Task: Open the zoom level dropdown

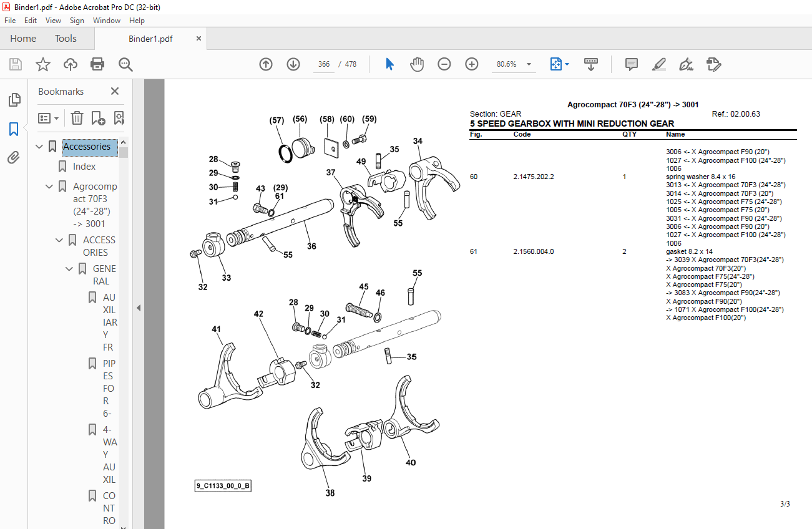Action: (529, 64)
